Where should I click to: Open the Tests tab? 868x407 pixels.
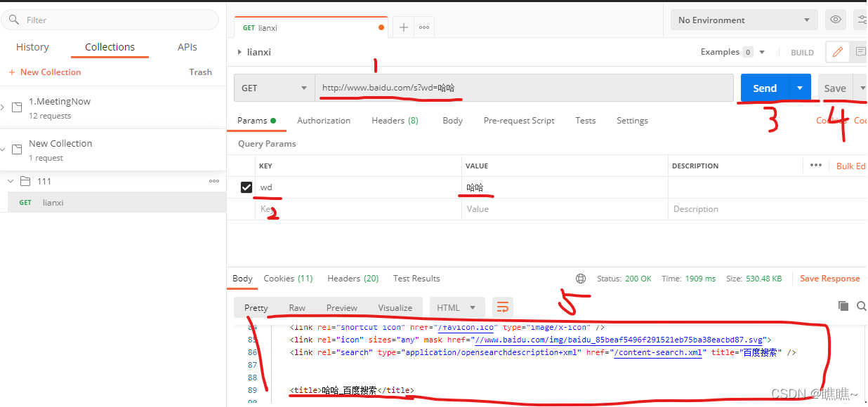click(586, 121)
